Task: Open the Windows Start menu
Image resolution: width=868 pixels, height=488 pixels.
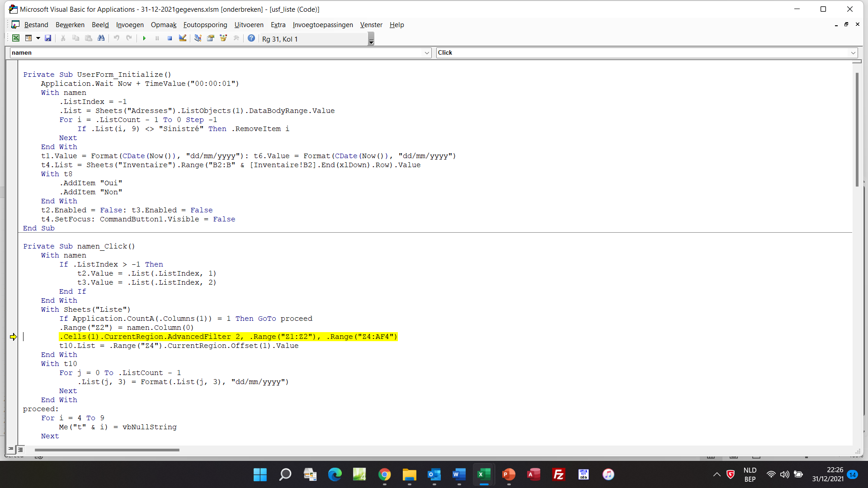Action: [x=260, y=474]
